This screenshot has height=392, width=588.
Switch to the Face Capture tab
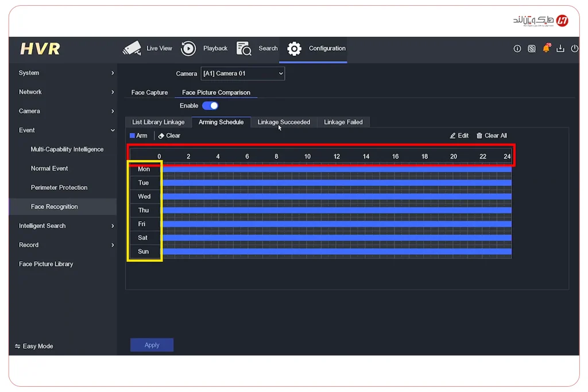click(x=149, y=92)
